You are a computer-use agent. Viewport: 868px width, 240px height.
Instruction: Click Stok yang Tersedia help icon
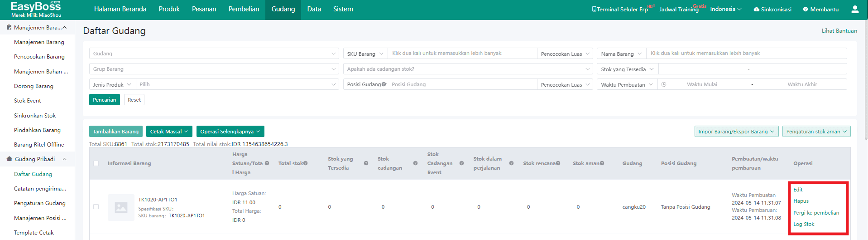[366, 163]
